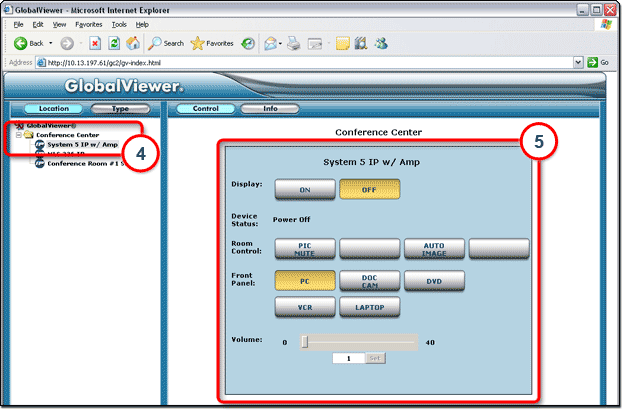Open Favorites star icon in toolbar
The height and width of the screenshot is (416, 630).
(x=198, y=43)
